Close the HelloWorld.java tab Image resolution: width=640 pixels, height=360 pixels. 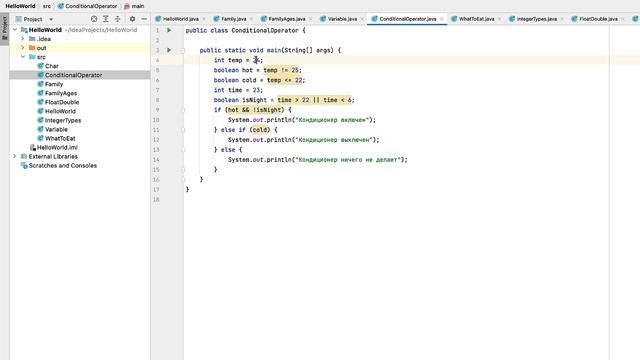click(204, 19)
